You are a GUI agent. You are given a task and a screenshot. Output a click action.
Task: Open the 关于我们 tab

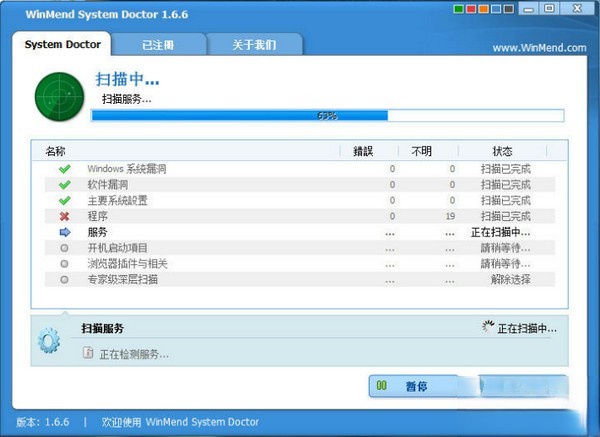coord(254,45)
